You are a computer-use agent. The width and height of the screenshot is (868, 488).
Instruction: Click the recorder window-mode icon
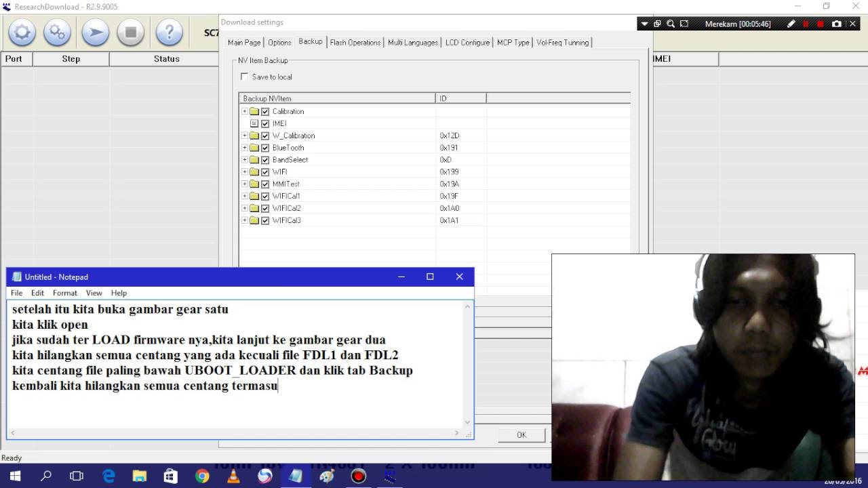click(x=657, y=24)
